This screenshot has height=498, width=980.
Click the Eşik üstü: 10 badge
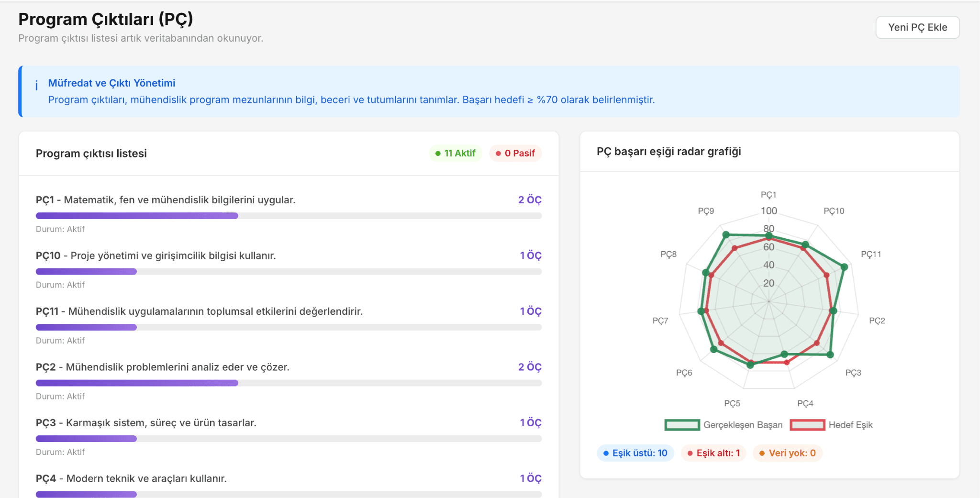635,453
